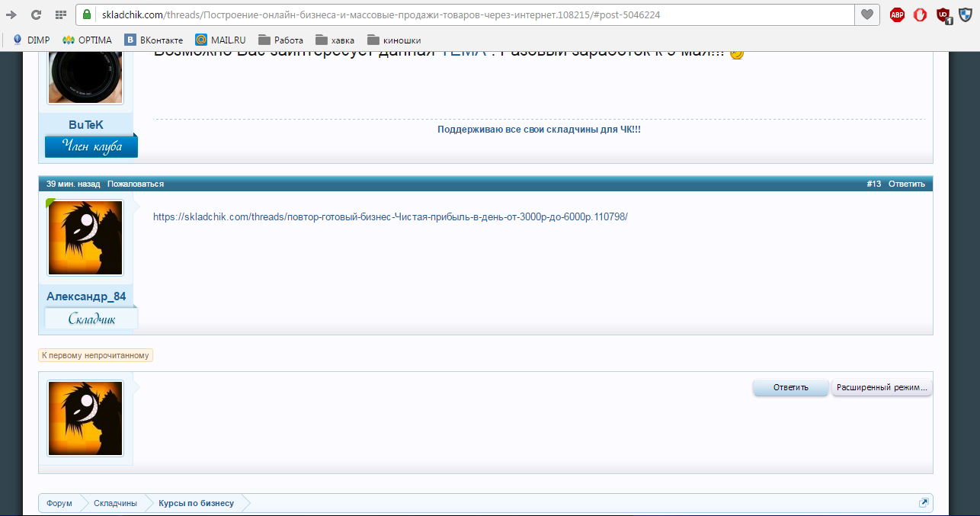
Task: Open the ВКонтакте bookmark
Action: (155, 40)
